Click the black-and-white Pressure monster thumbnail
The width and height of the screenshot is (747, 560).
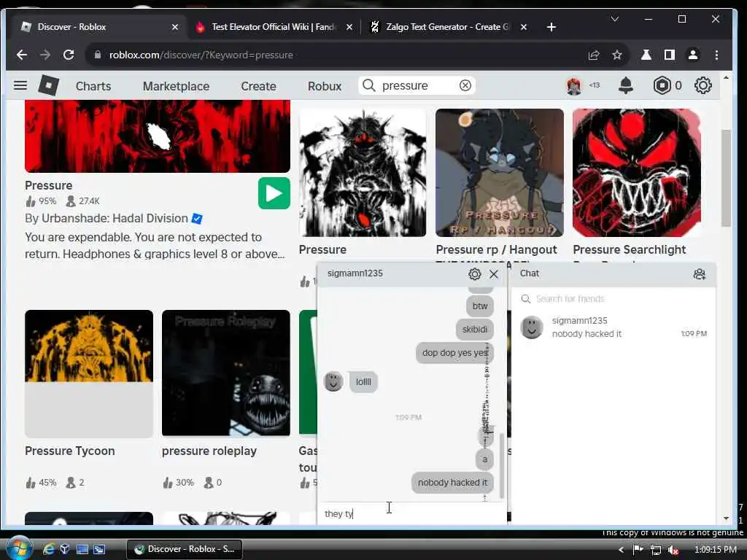click(363, 172)
